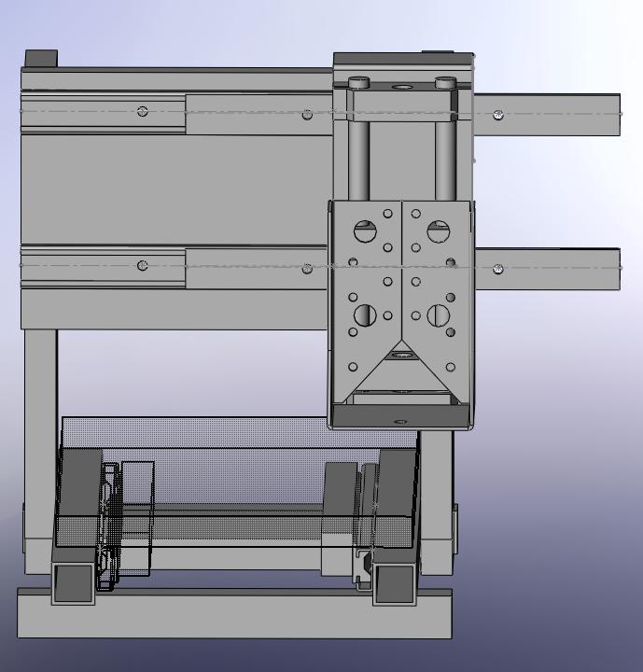Select the small dark block atop the frame's left corner

click(41, 59)
